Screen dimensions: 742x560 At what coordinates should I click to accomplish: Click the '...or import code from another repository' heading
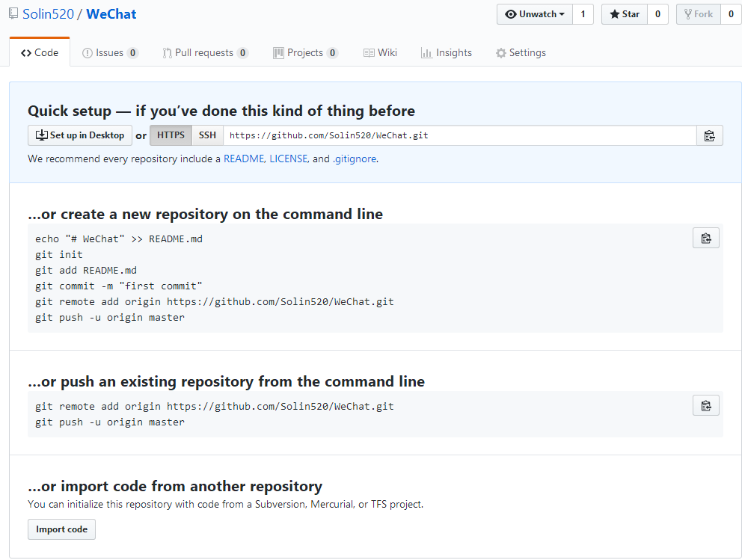pos(175,486)
